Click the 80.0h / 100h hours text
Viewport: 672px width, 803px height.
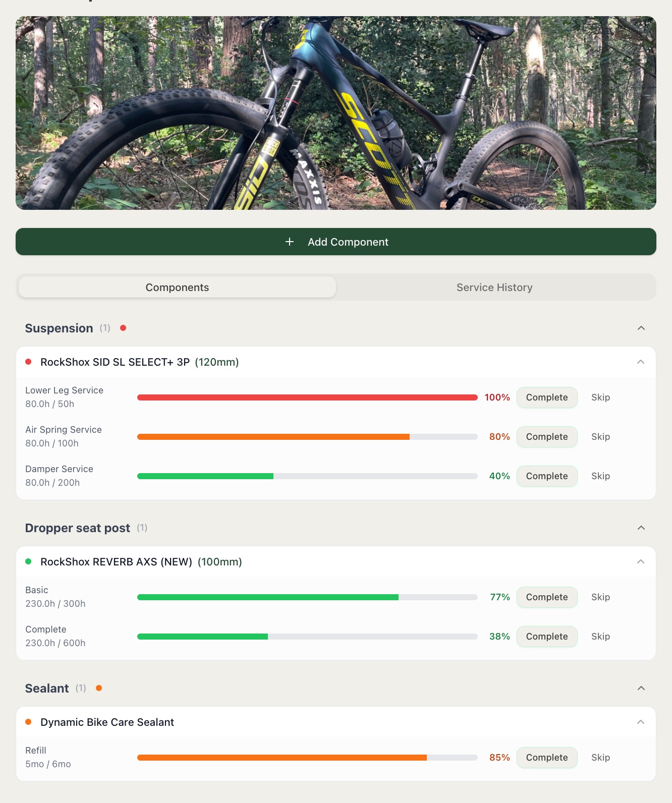[x=52, y=443]
